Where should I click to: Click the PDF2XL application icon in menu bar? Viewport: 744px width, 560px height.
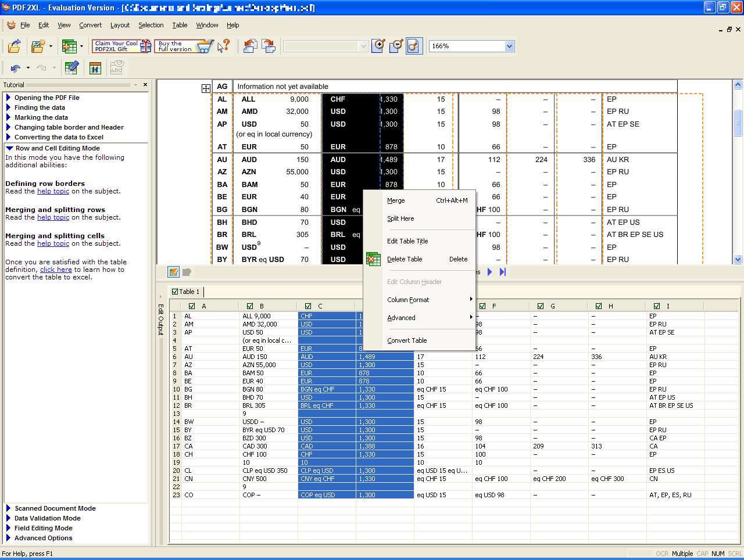pos(10,25)
